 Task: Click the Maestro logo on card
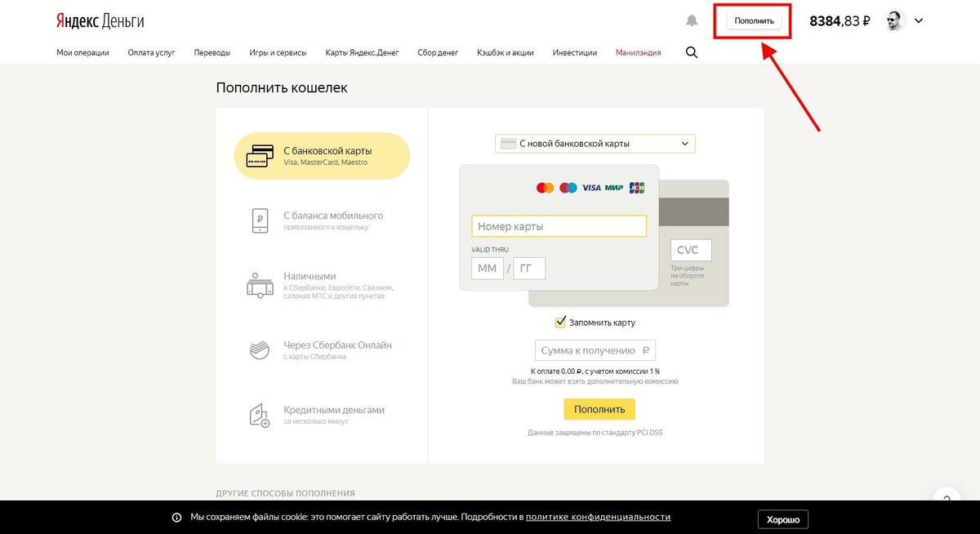(568, 188)
